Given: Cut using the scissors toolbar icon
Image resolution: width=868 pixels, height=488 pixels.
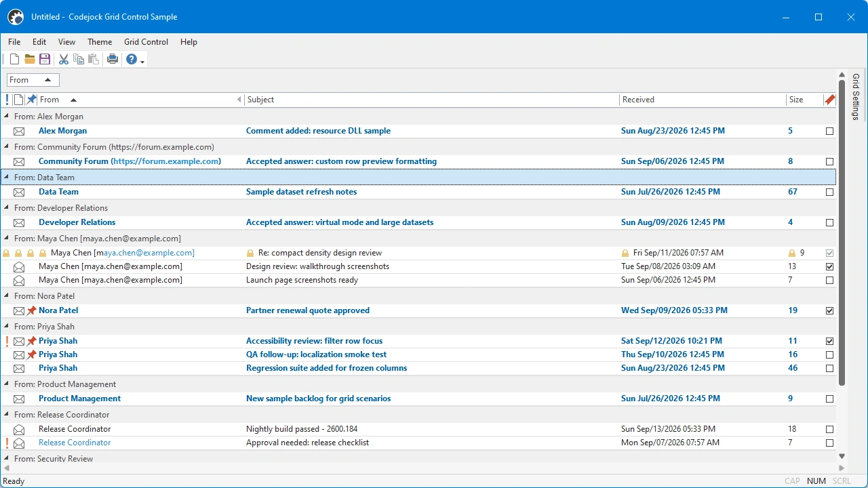Looking at the screenshot, I should click(x=64, y=60).
